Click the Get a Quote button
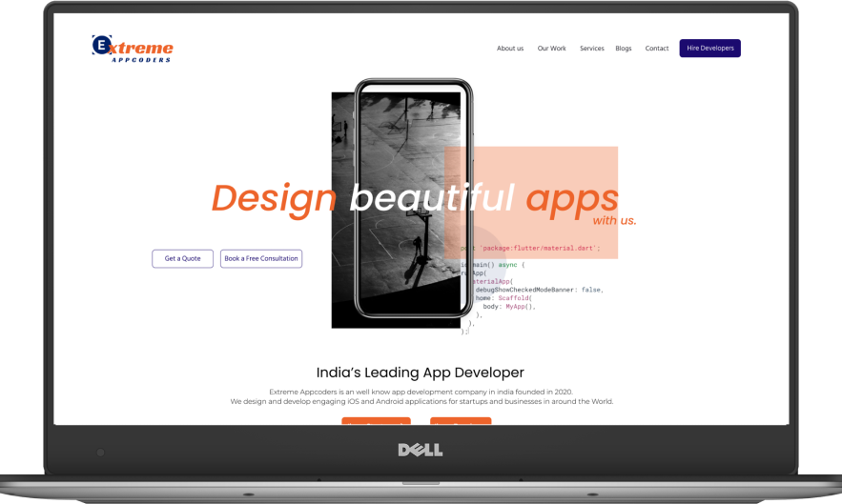This screenshot has height=504, width=842. click(182, 258)
